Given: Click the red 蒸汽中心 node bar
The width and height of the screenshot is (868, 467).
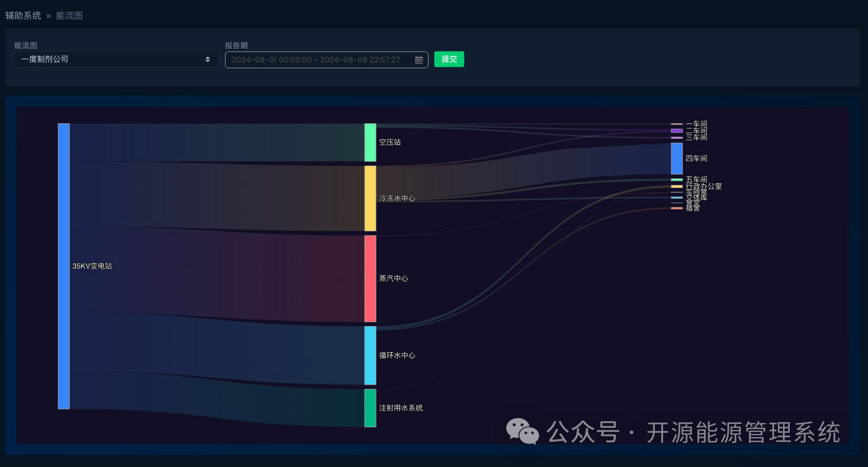Looking at the screenshot, I should [370, 278].
